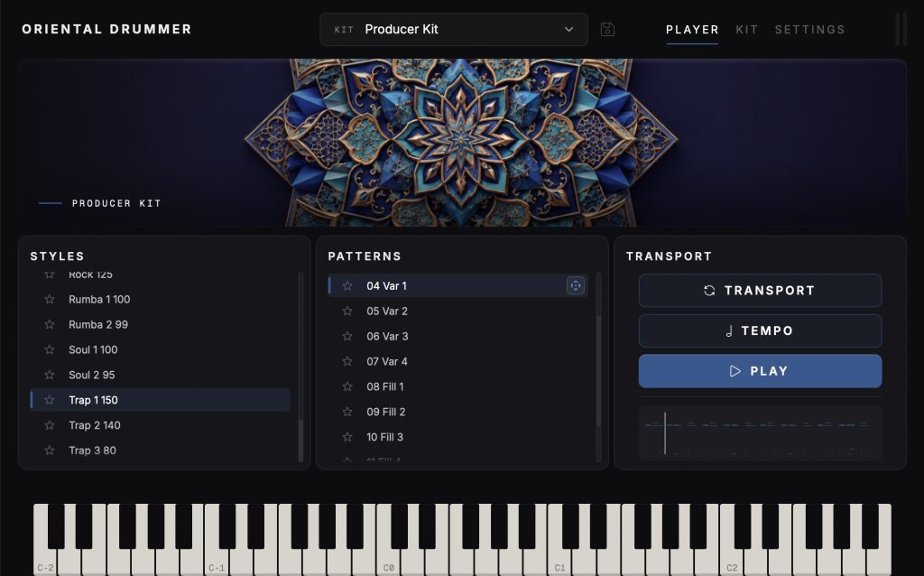
Task: Star the Soul 1 100 style
Action: [50, 349]
